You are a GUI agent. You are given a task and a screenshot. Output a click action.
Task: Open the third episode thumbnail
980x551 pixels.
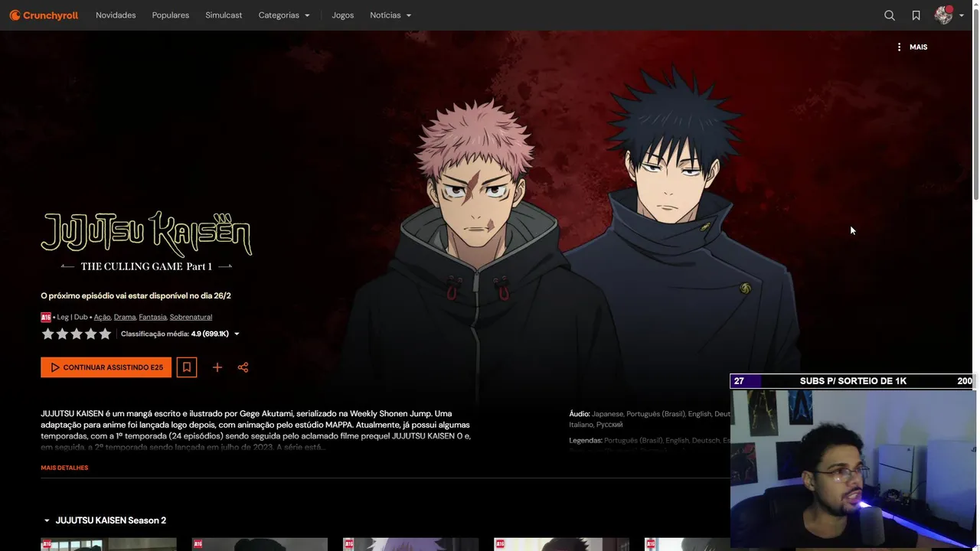pos(410,544)
